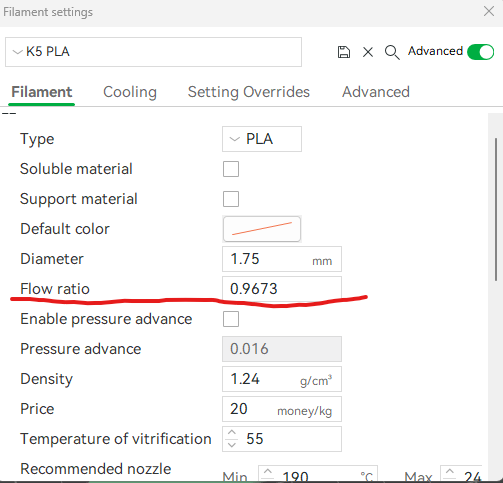The width and height of the screenshot is (503, 483).
Task: Pick a Default color swatch
Action: click(x=262, y=229)
